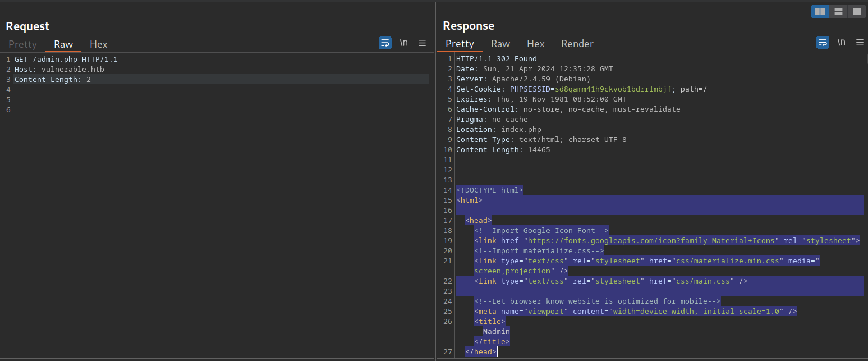Toggle word wrap in Response panel
Image resolution: width=868 pixels, height=361 pixels.
(822, 43)
